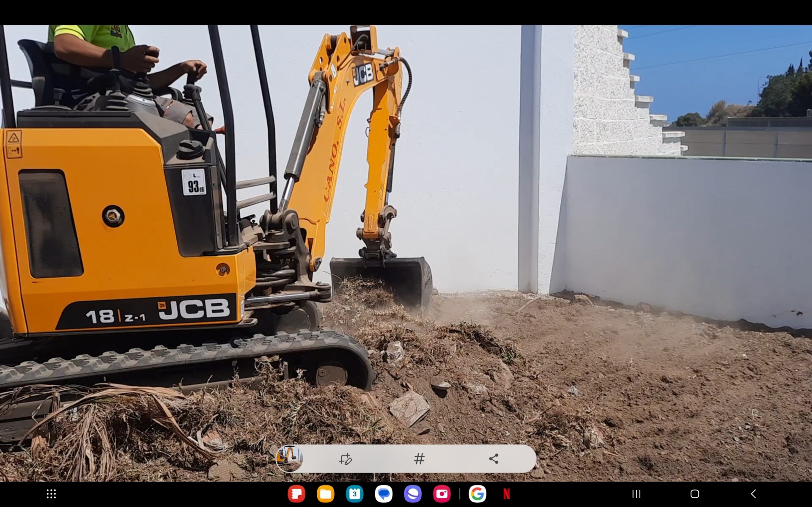
Task: Launch the Google app
Action: 477,494
